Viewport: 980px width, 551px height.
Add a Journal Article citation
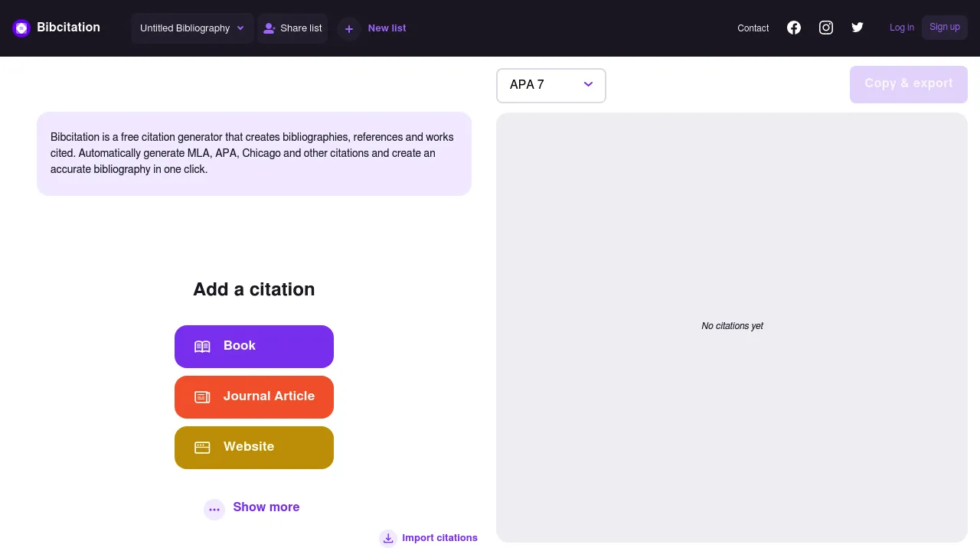(254, 396)
